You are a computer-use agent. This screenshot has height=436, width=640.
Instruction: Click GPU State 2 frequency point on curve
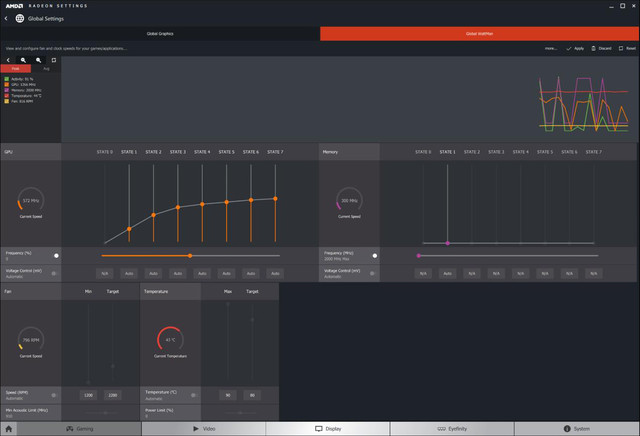pyautogui.click(x=153, y=215)
